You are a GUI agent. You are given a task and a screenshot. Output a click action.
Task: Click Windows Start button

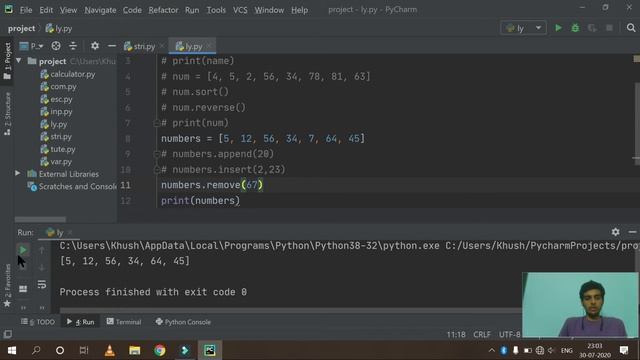[12, 350]
